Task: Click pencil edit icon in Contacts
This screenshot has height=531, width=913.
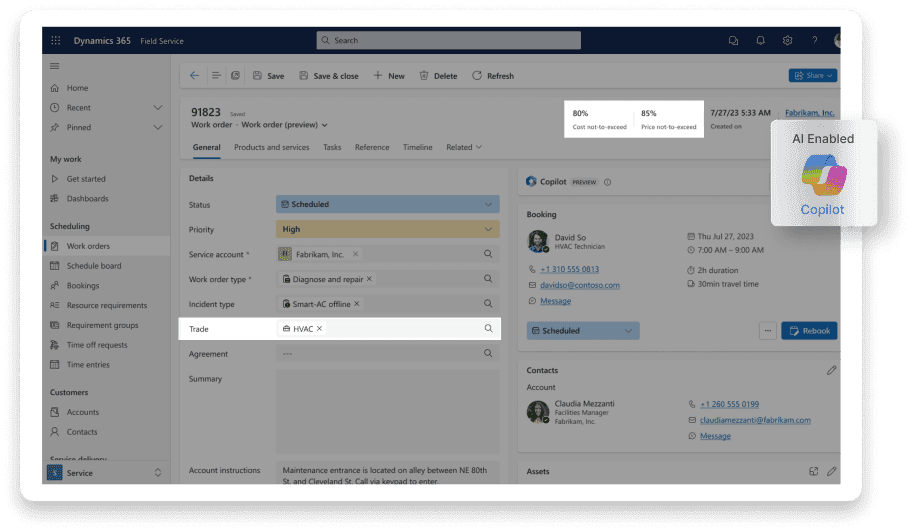Action: click(831, 370)
